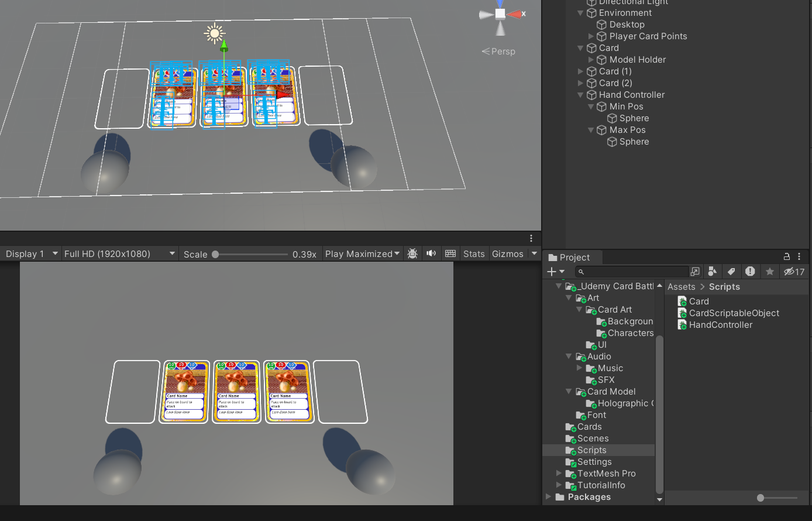Click the bug-shaped frame debugger icon in Game toolbar
Image resolution: width=812 pixels, height=521 pixels.
pyautogui.click(x=412, y=253)
